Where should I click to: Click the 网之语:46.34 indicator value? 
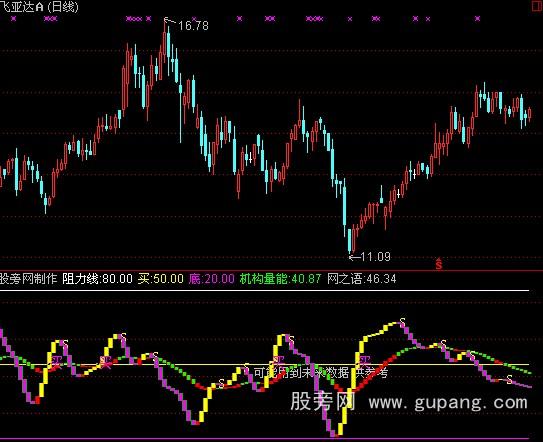(362, 279)
